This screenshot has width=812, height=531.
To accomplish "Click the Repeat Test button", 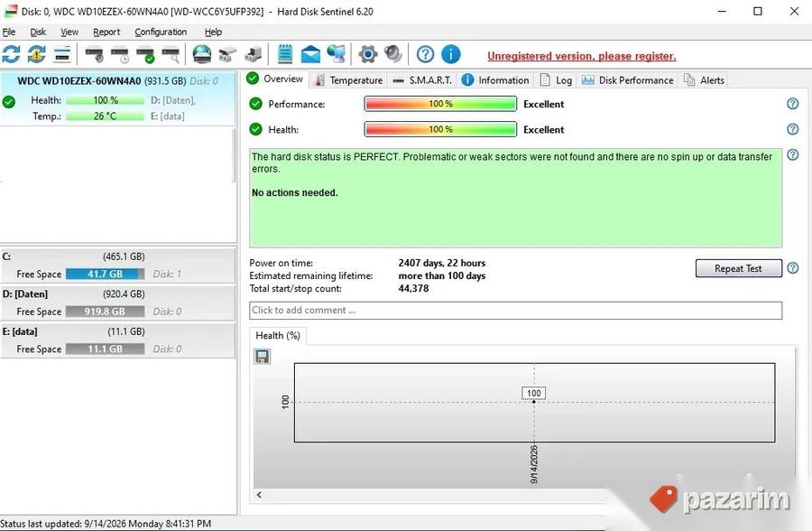I will (x=738, y=268).
